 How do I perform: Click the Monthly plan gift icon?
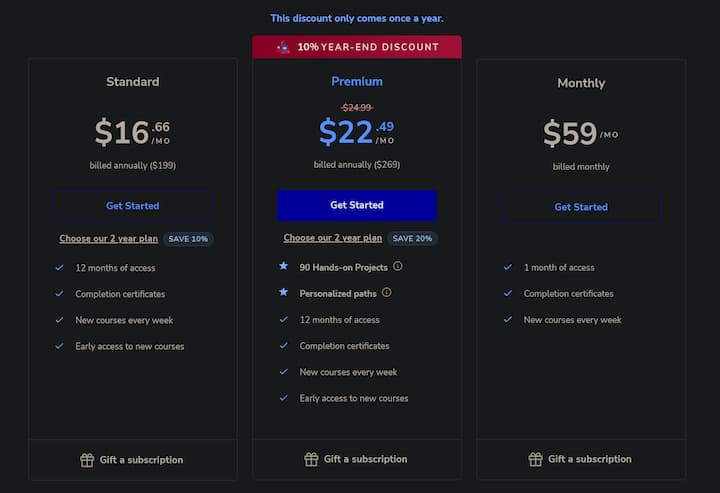(x=535, y=459)
